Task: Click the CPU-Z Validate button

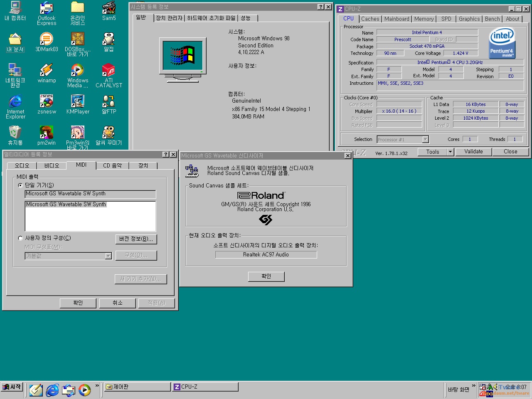Action: click(x=473, y=152)
